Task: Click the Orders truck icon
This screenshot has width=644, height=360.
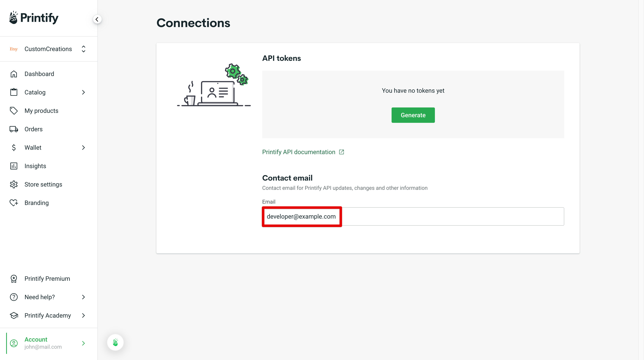Action: (14, 129)
